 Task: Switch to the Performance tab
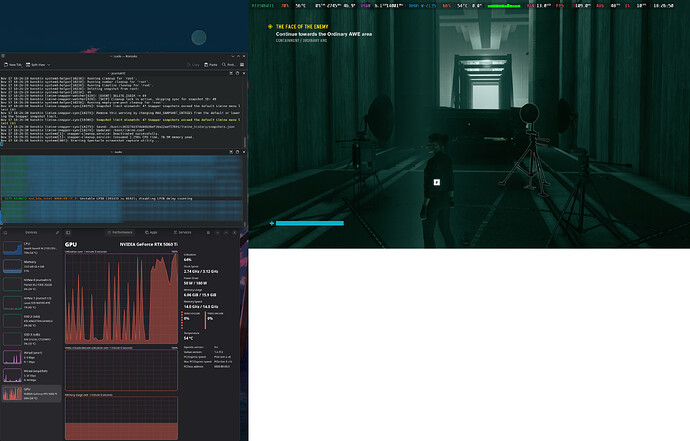point(119,232)
